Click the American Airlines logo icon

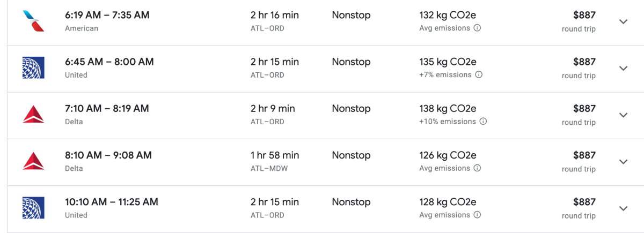(33, 21)
